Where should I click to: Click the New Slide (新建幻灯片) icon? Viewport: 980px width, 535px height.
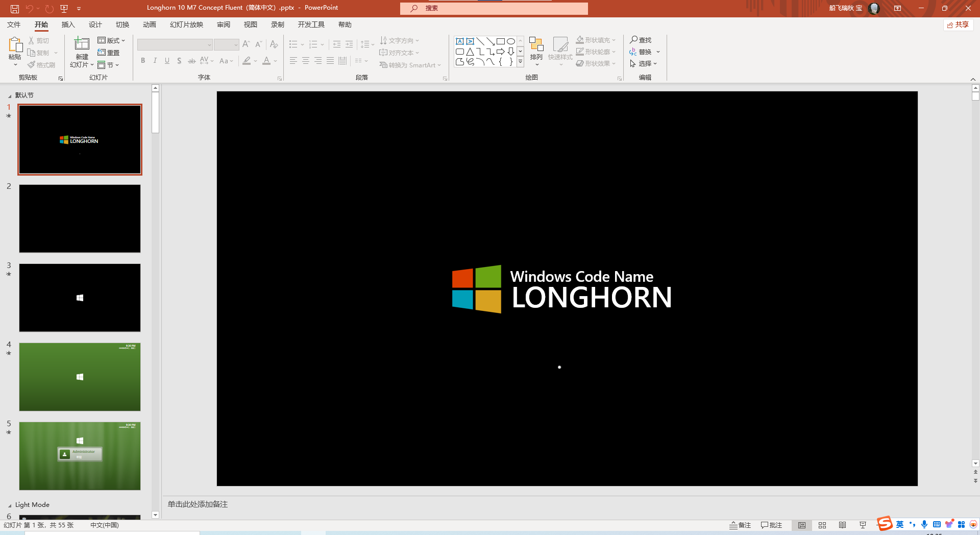click(82, 44)
